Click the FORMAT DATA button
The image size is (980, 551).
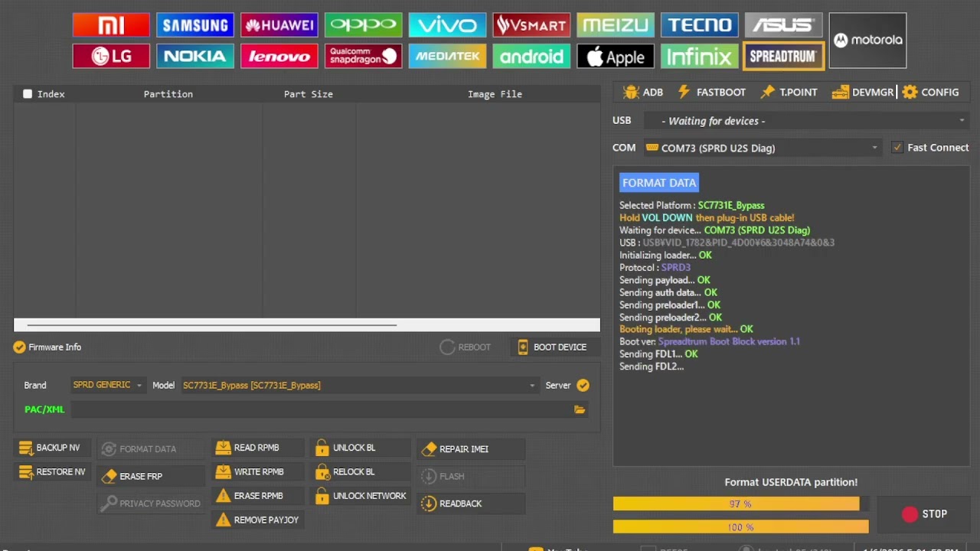(151, 449)
